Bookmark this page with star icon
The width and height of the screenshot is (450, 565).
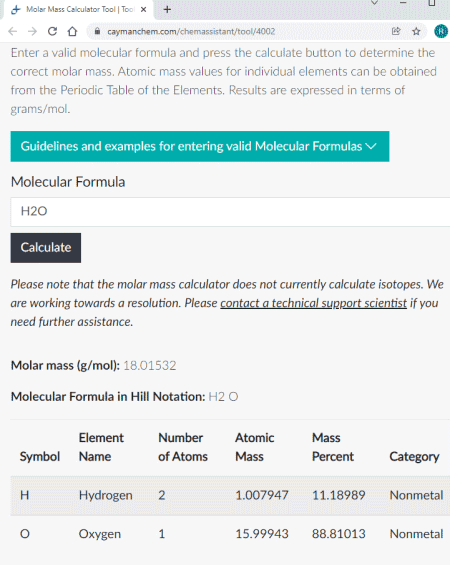point(416,31)
